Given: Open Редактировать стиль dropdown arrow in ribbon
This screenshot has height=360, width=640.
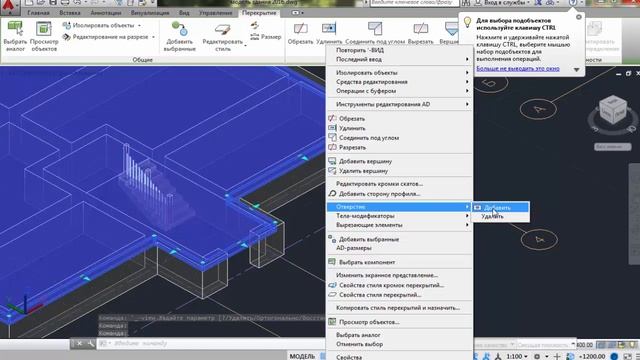Looking at the screenshot, I should [x=246, y=45].
